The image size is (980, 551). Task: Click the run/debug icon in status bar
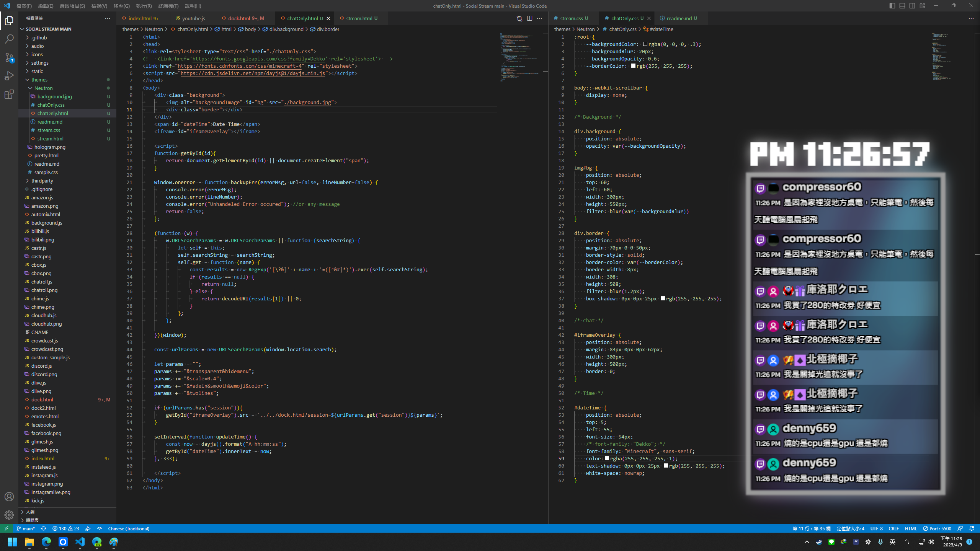88,528
